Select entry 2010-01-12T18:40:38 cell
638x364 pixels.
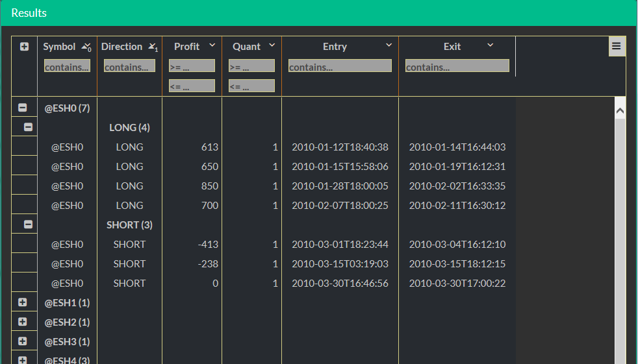pos(340,147)
